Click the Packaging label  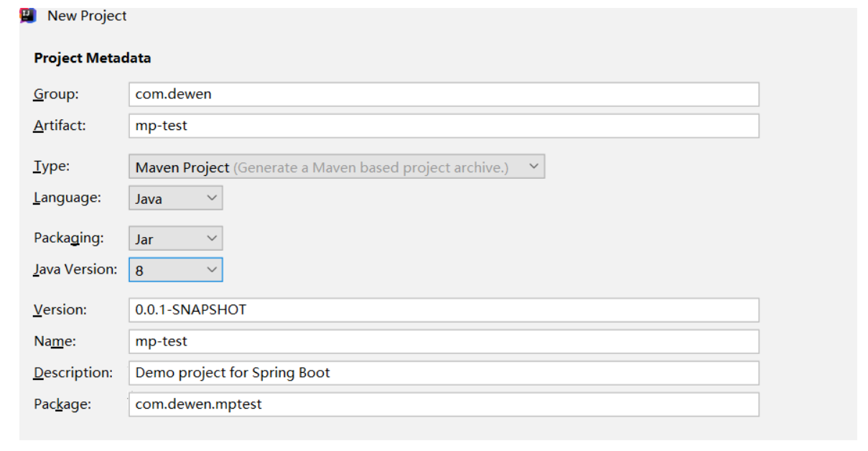pyautogui.click(x=69, y=238)
